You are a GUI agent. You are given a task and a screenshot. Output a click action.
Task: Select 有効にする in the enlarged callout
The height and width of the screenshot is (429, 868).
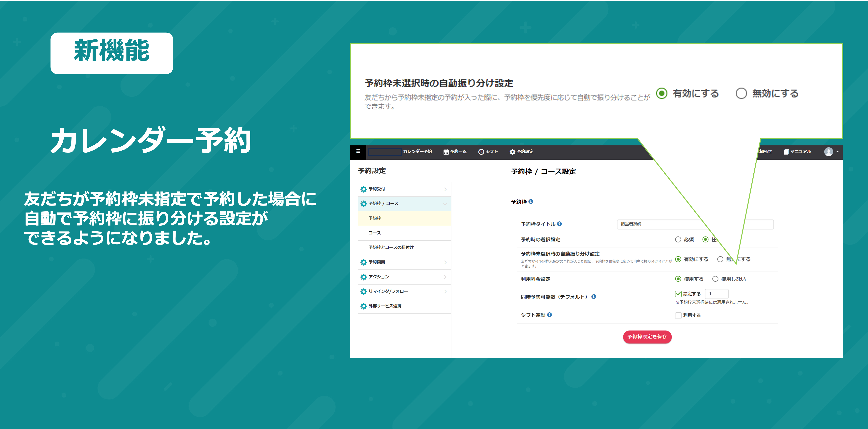pyautogui.click(x=662, y=93)
